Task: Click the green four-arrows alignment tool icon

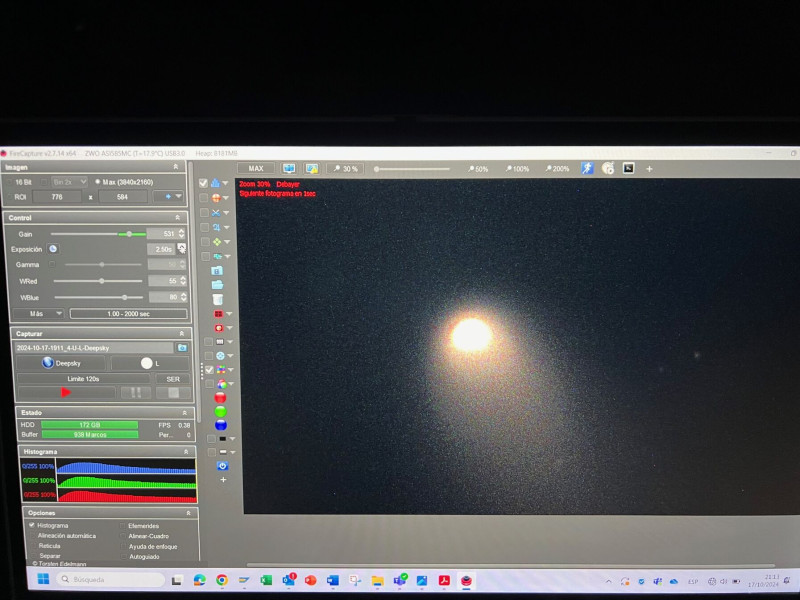Action: [217, 241]
